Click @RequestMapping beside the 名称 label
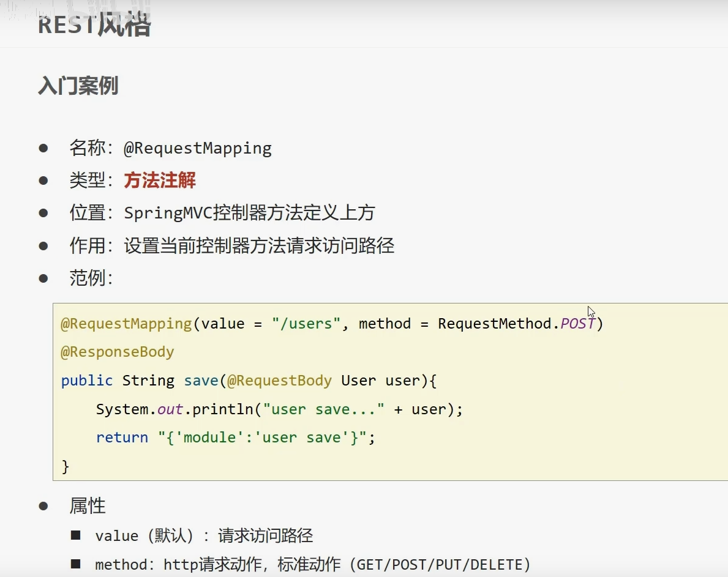Viewport: 728px width, 577px height. [x=198, y=148]
